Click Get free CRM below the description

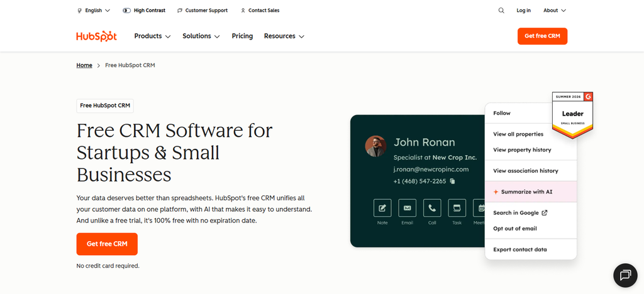107,244
